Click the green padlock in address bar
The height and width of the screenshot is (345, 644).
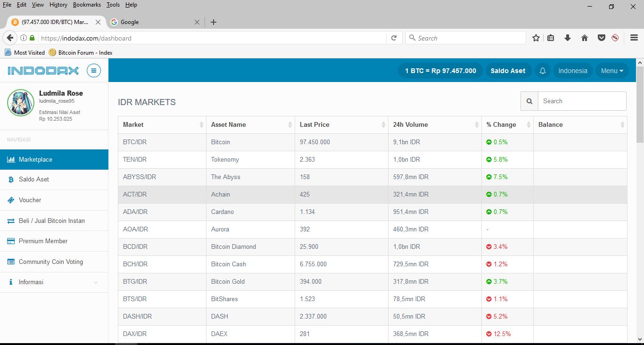coord(32,38)
